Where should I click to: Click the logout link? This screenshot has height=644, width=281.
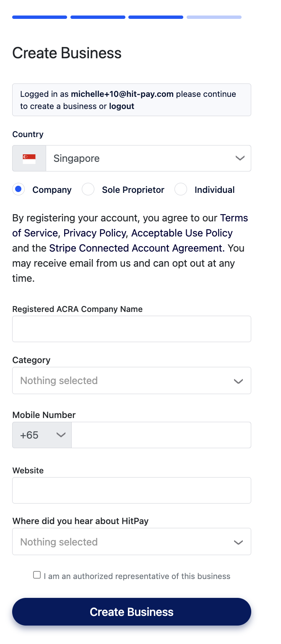tap(122, 106)
